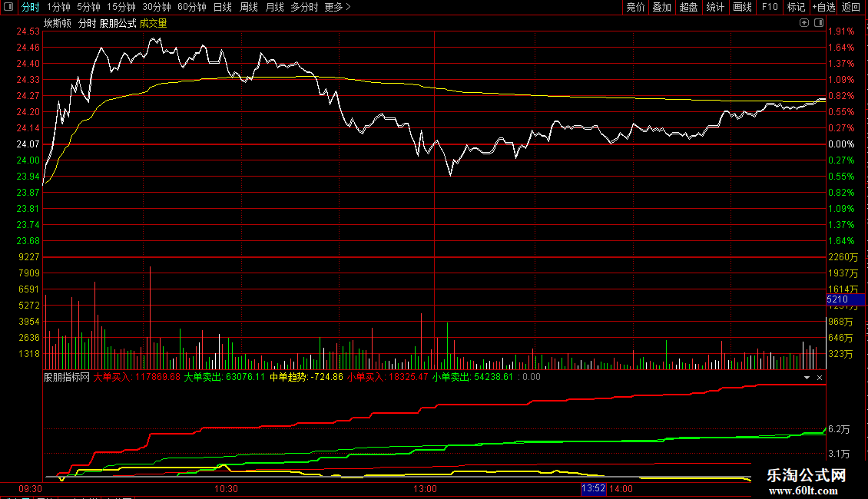Click the 标记 mark button
The image size is (868, 499).
tap(796, 7)
